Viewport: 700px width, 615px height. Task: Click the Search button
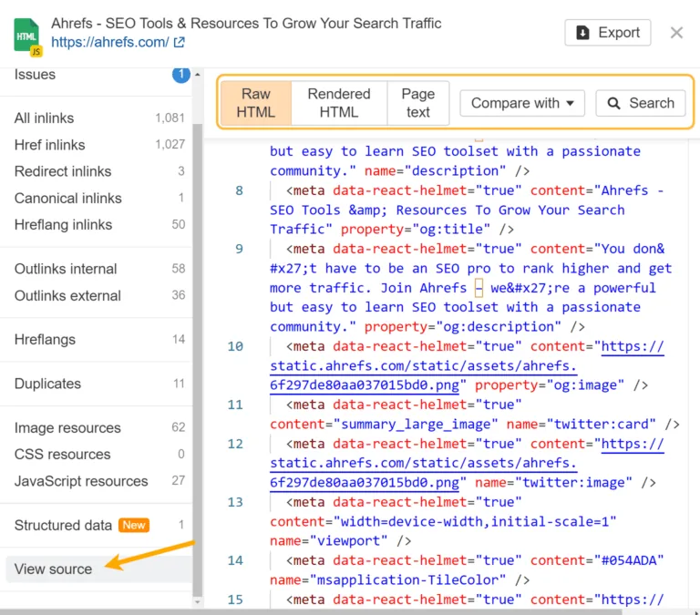point(641,103)
